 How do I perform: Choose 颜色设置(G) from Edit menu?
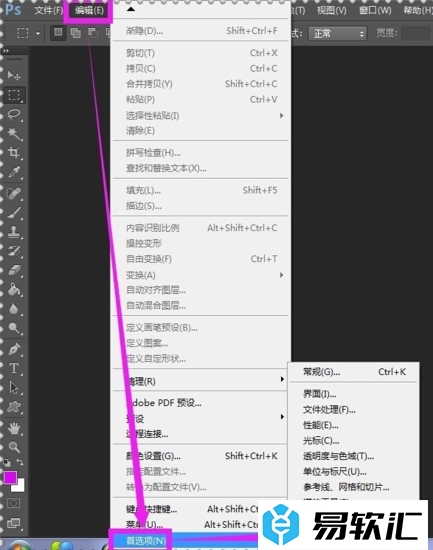200,456
